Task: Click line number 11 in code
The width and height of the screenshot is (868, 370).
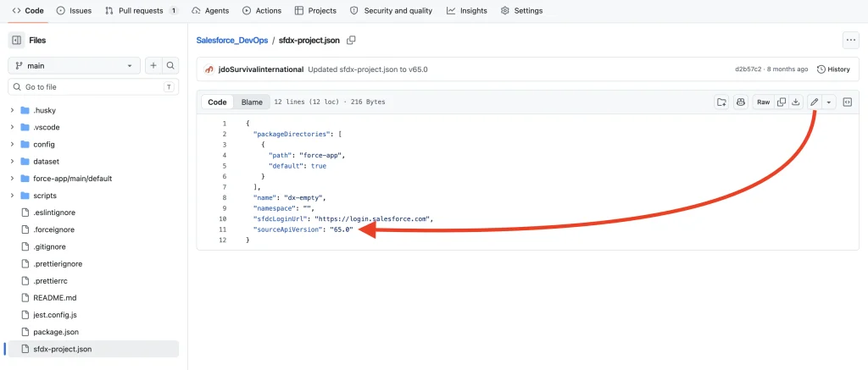Action: (x=223, y=229)
